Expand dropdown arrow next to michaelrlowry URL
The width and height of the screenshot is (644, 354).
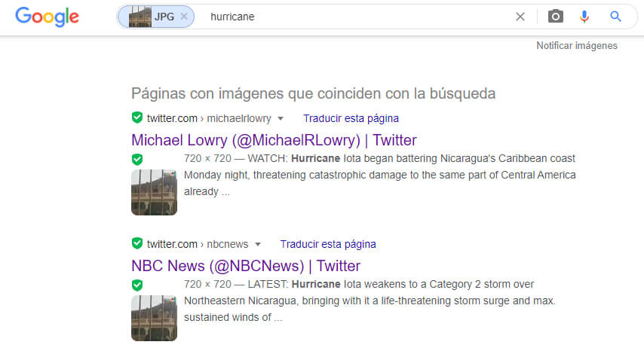click(281, 118)
